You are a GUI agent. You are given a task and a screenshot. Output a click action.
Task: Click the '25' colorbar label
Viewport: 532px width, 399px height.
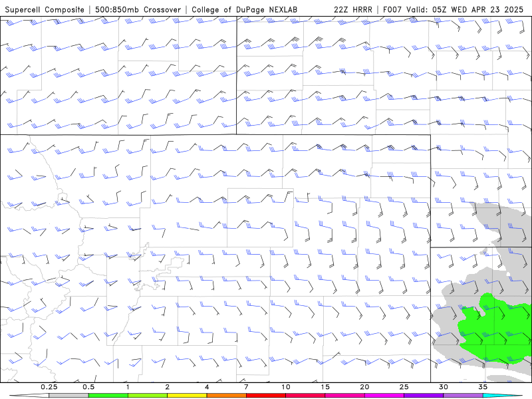click(404, 387)
